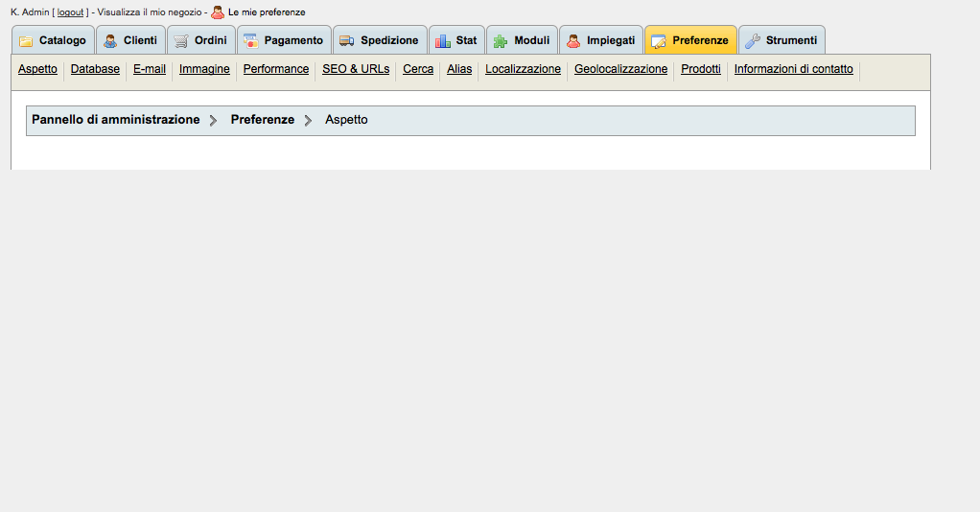Click the user icon beside Le mie preferenze
The width and height of the screenshot is (980, 512).
pos(218,12)
